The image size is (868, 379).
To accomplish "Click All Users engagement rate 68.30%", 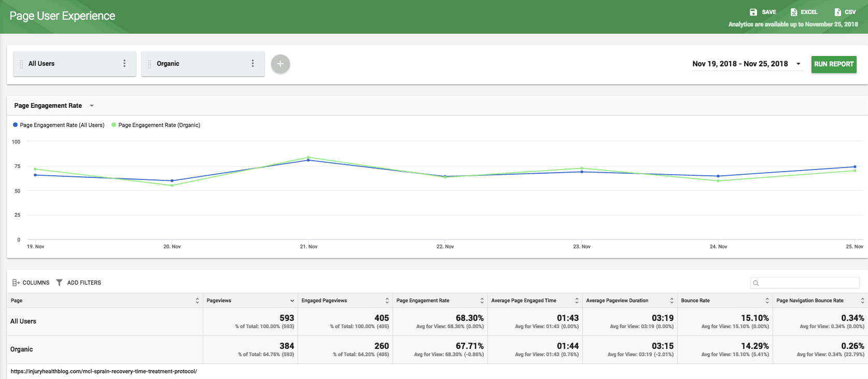I will [470, 318].
